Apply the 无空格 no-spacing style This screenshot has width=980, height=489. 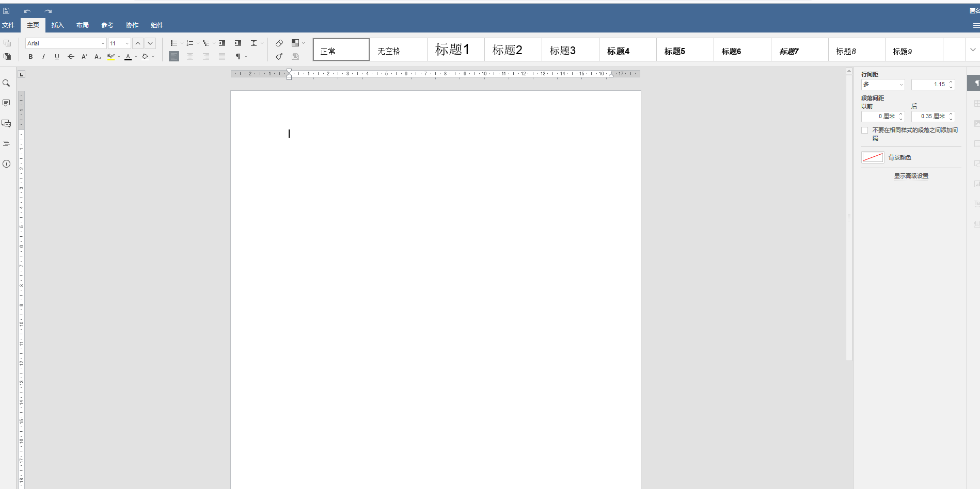399,50
